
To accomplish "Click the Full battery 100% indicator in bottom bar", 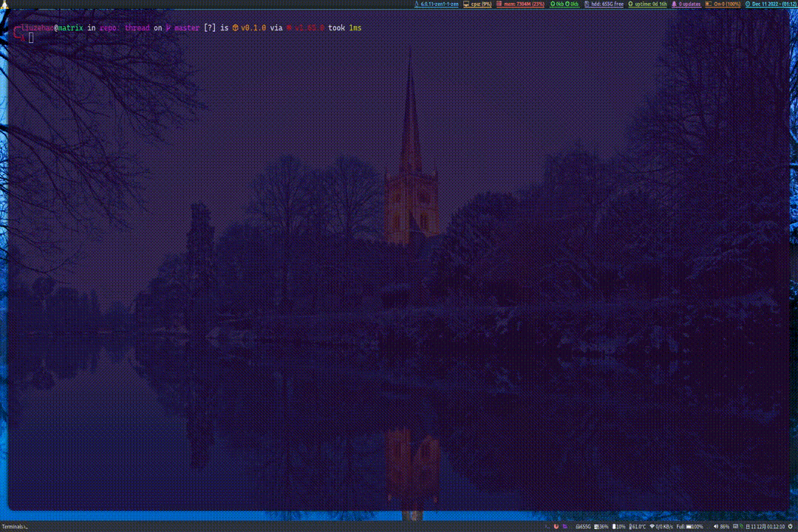I will pyautogui.click(x=689, y=526).
